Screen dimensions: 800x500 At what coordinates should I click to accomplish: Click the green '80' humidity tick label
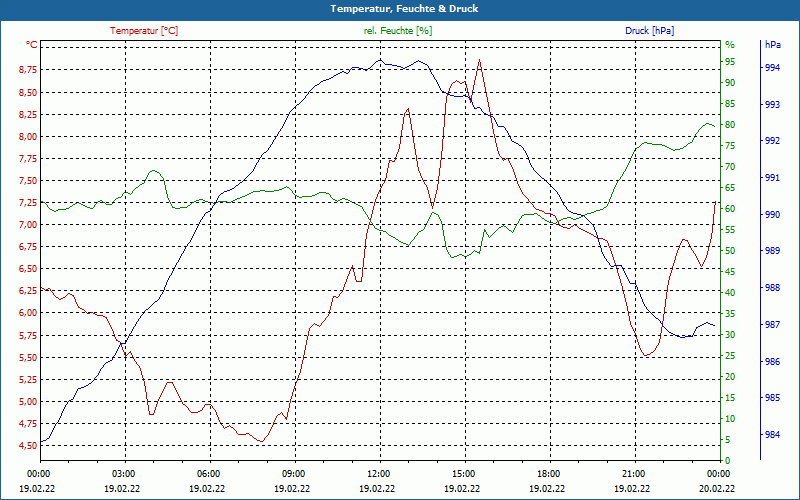point(730,125)
